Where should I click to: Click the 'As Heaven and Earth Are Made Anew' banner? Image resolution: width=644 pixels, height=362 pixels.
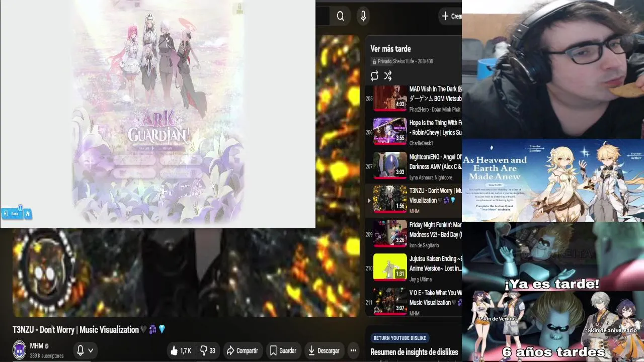[553, 180]
